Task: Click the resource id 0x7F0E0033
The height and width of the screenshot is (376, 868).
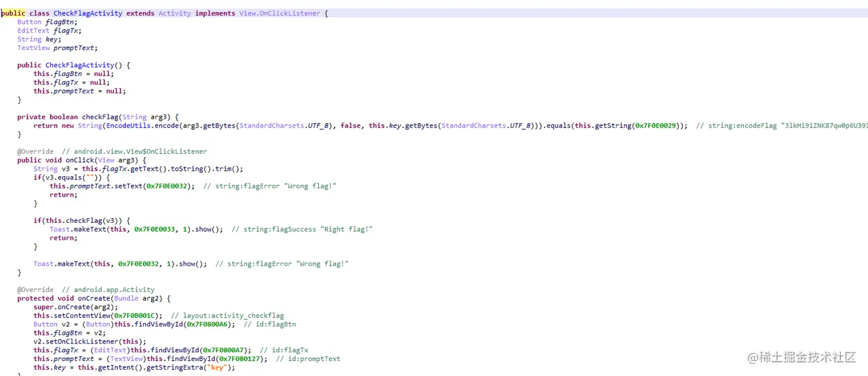Action: pyautogui.click(x=155, y=229)
